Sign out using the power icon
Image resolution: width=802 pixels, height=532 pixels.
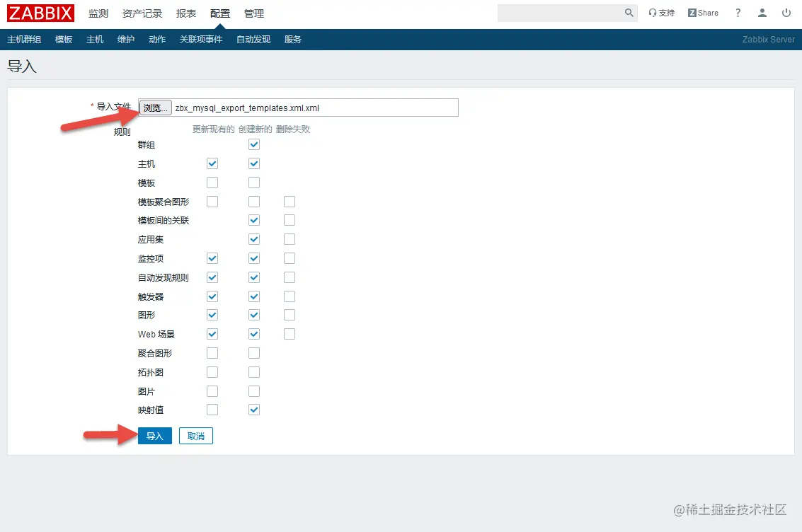(786, 12)
